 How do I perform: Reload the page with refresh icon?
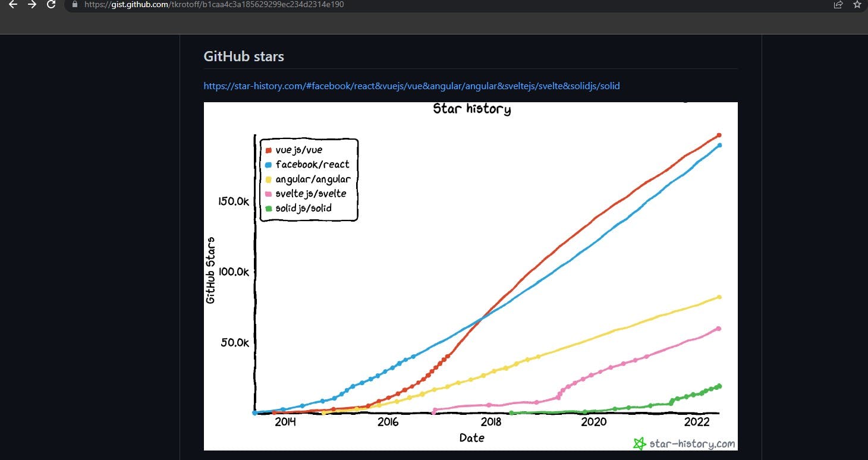point(51,4)
